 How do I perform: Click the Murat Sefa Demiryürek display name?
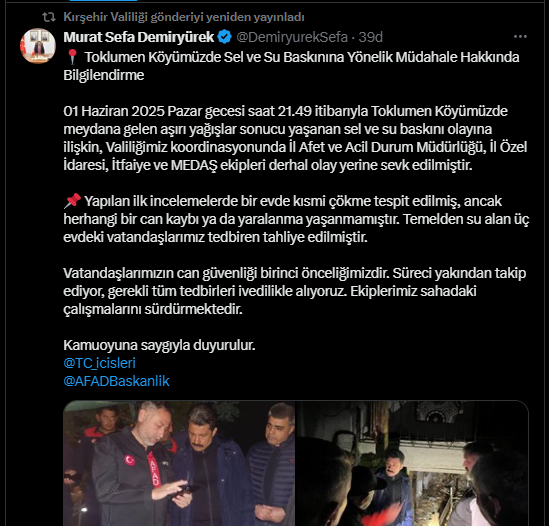pos(139,37)
